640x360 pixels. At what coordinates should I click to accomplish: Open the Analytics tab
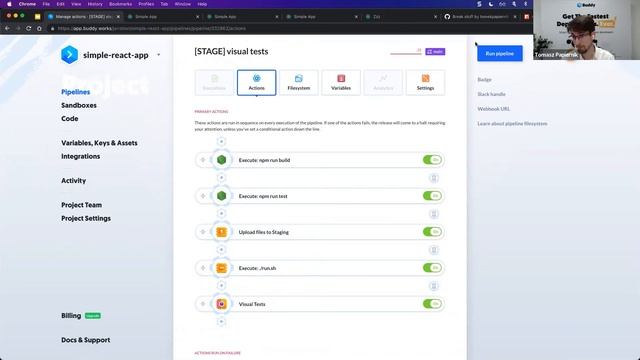383,82
